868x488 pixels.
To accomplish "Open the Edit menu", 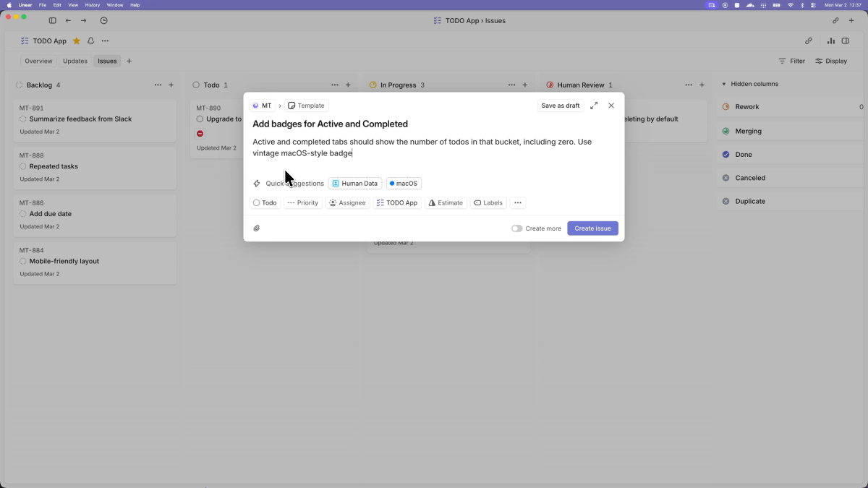I will tap(57, 5).
